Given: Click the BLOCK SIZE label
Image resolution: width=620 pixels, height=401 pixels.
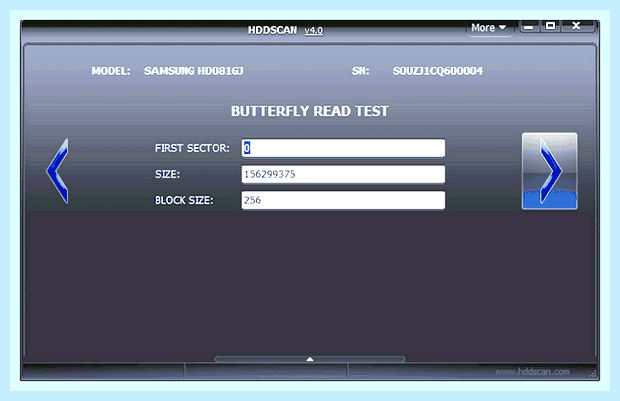Looking at the screenshot, I should tap(184, 200).
